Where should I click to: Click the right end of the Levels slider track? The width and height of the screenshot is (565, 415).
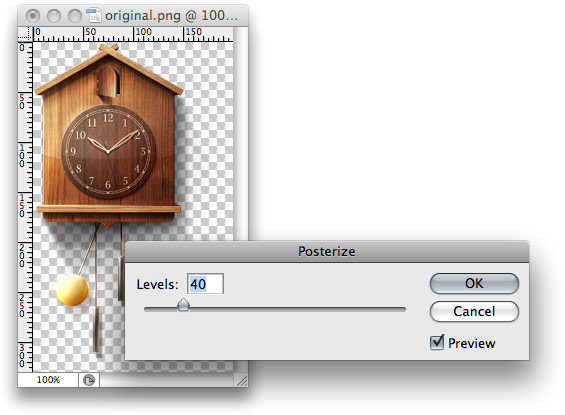[x=403, y=309]
